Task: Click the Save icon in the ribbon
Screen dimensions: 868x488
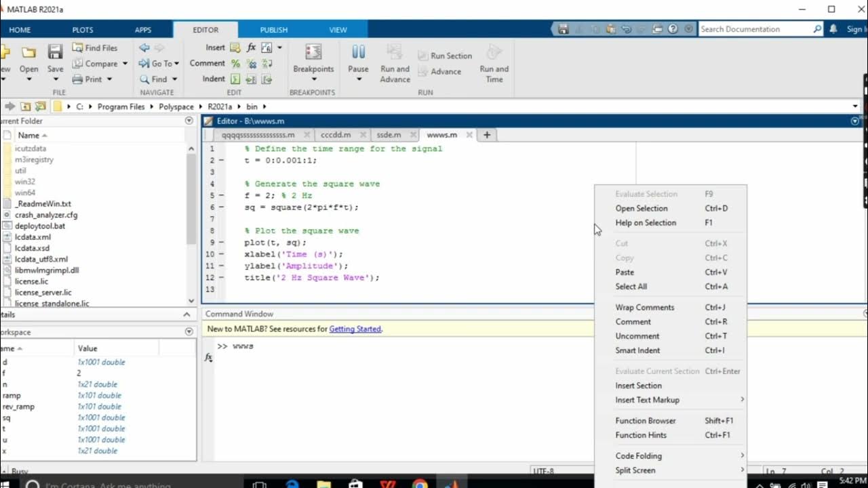Action: (x=55, y=52)
